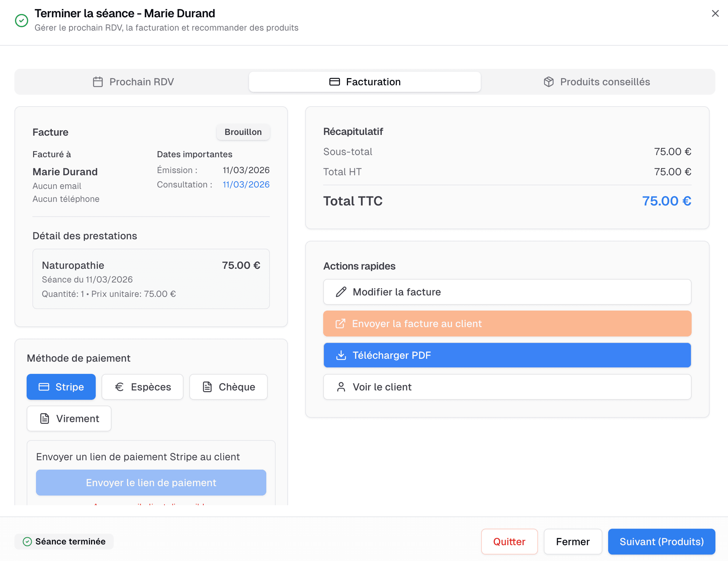Click the Fermer button

pyautogui.click(x=573, y=542)
